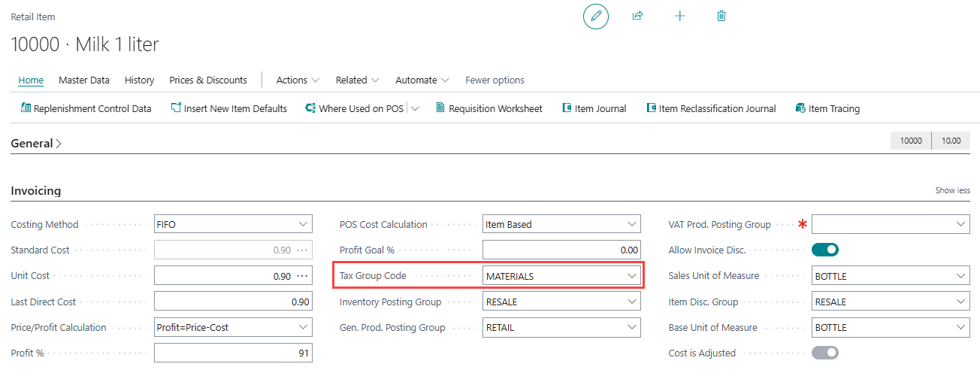Click the Profit Goal % input field

pos(561,250)
